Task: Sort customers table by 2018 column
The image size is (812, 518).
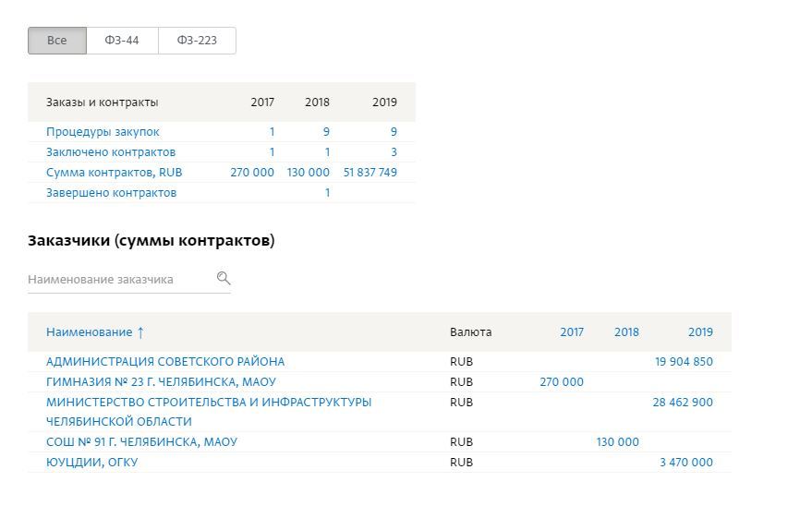Action: click(625, 331)
